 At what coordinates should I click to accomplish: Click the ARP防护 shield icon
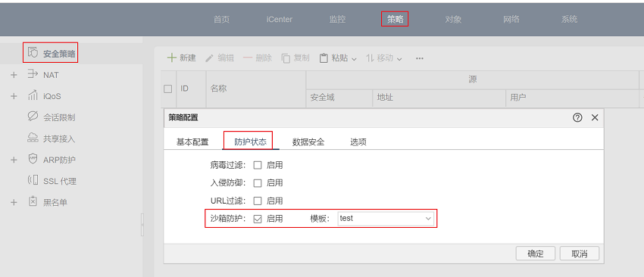(x=33, y=159)
